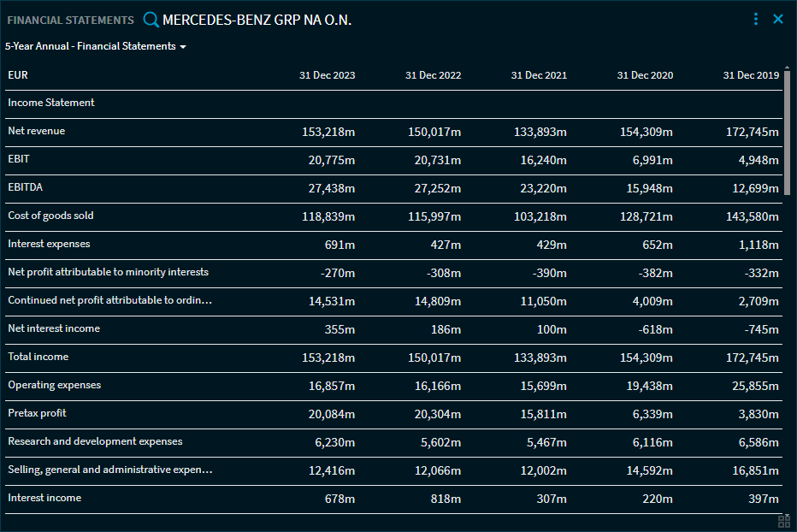797x532 pixels.
Task: Click the blue magnifier next to the company name
Action: point(151,19)
